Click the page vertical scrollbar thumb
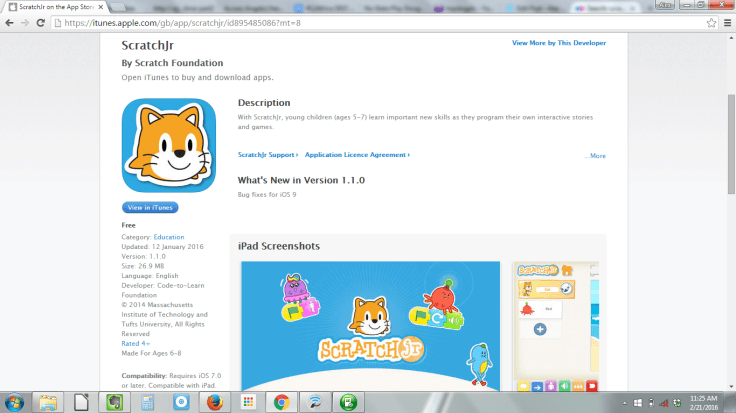 pos(731,143)
